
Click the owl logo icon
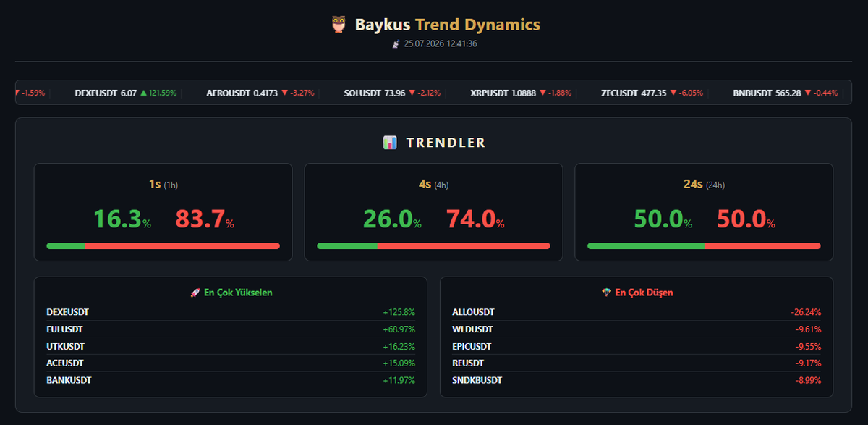pyautogui.click(x=339, y=25)
